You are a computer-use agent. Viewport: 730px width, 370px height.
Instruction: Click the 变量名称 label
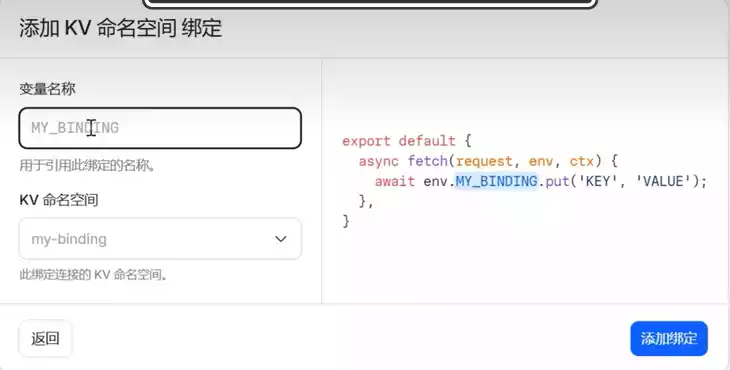pos(47,88)
